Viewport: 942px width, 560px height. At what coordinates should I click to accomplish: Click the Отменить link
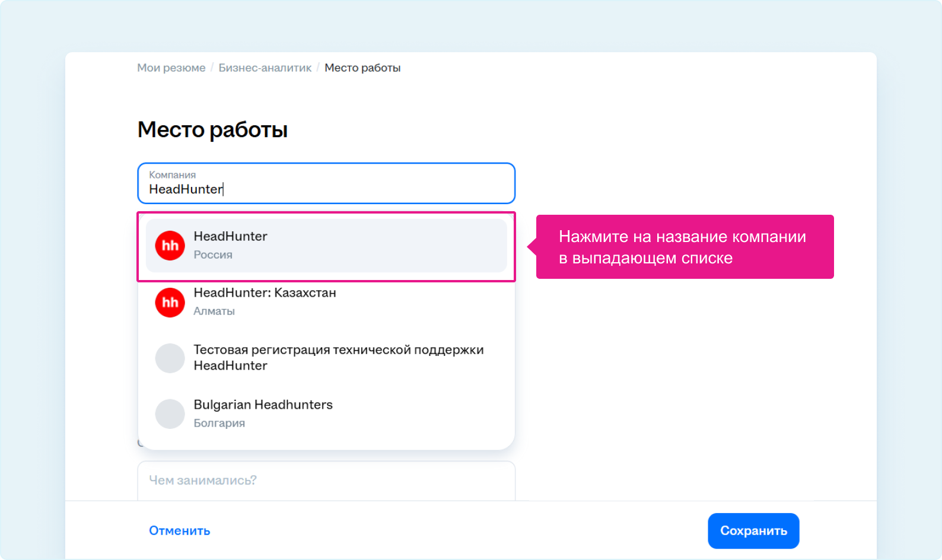click(x=179, y=531)
